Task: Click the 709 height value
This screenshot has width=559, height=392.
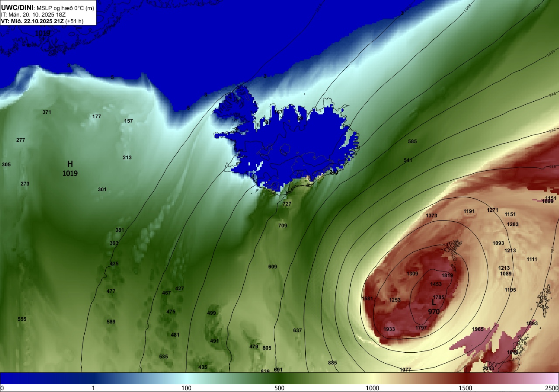Action: tap(283, 226)
